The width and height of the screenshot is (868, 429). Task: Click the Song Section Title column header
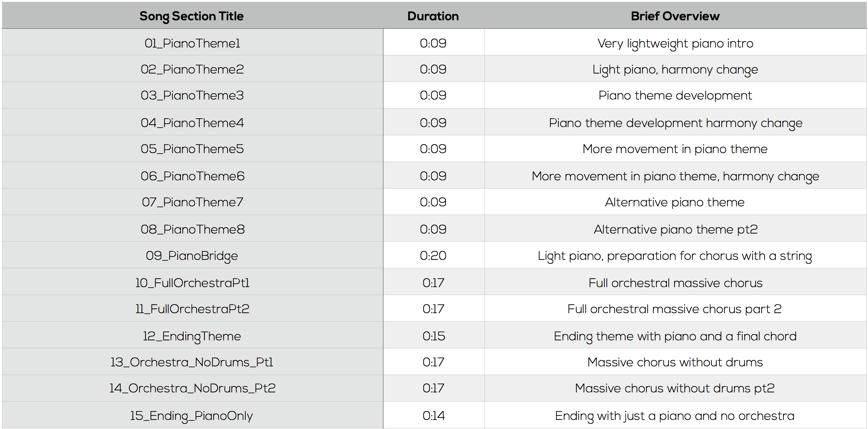click(192, 15)
